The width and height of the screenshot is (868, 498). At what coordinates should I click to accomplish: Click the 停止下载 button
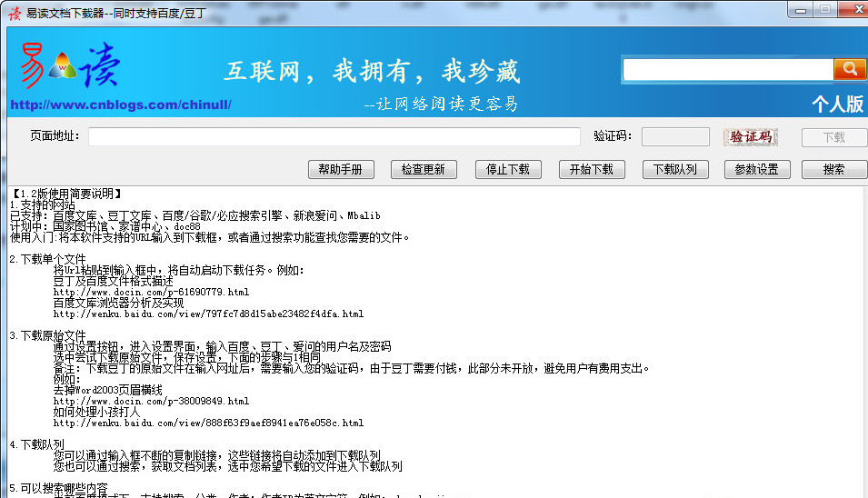(508, 169)
